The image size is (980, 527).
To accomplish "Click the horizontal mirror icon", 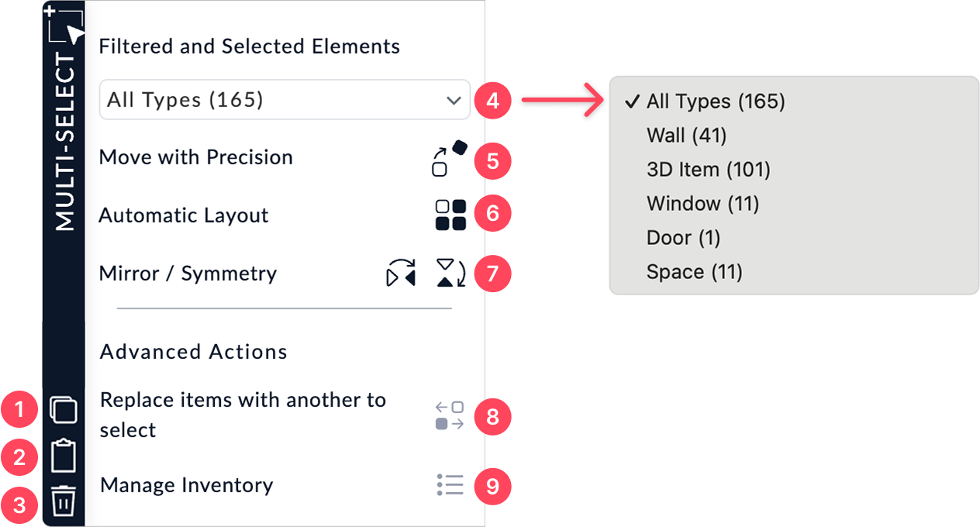I will (x=401, y=274).
